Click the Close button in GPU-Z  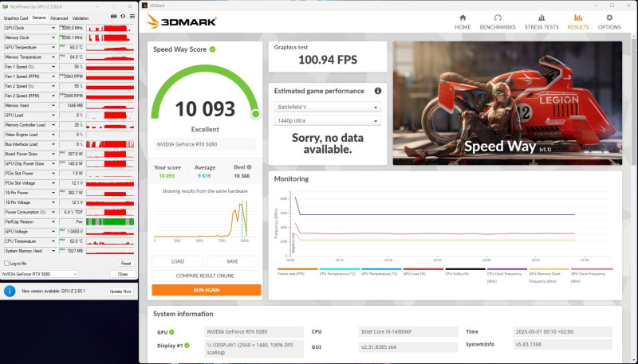[123, 274]
